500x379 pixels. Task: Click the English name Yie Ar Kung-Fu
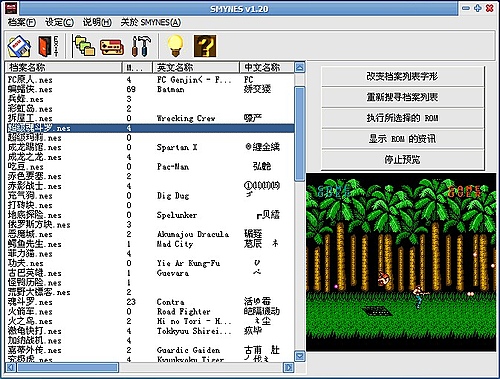tap(188, 263)
